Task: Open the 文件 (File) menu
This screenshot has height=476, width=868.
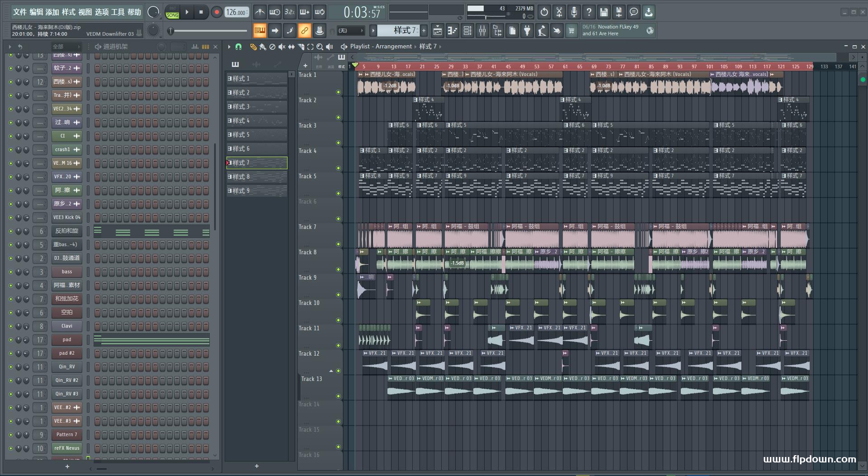Action: point(19,12)
